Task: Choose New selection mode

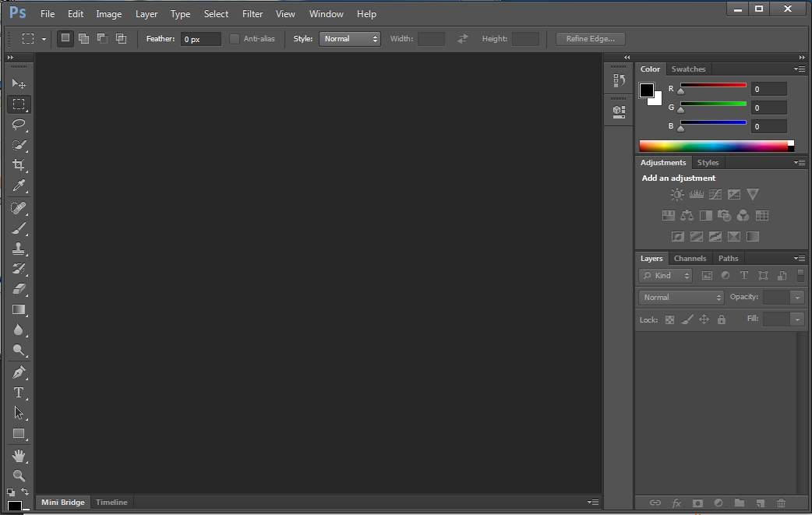Action: coord(65,38)
